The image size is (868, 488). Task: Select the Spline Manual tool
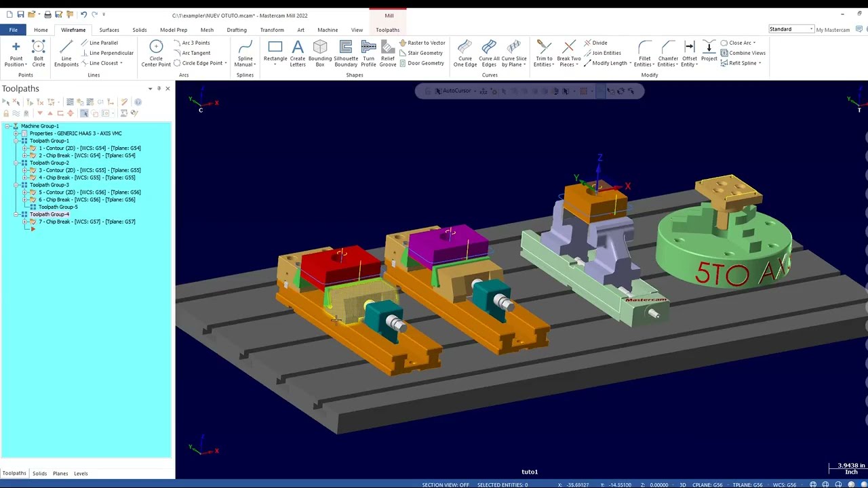[245, 53]
